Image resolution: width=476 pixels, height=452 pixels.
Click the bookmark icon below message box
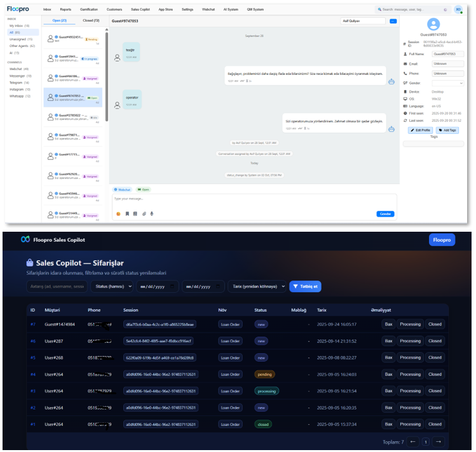click(127, 214)
